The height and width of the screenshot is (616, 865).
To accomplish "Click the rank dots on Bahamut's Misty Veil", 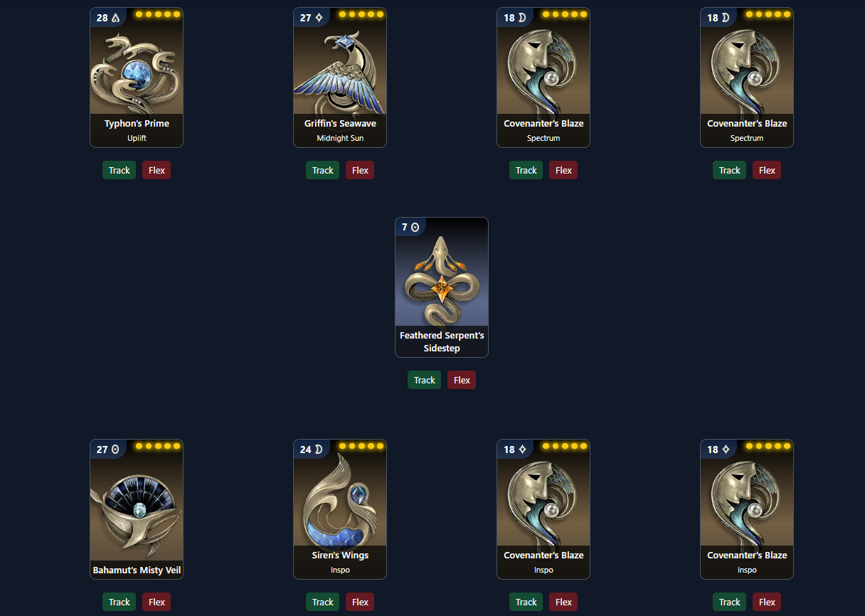I will click(x=157, y=446).
